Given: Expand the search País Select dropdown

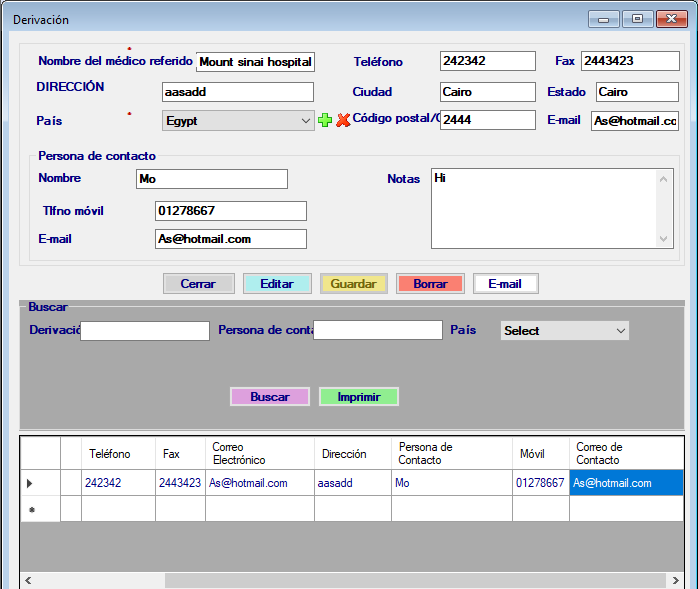Looking at the screenshot, I should 564,330.
